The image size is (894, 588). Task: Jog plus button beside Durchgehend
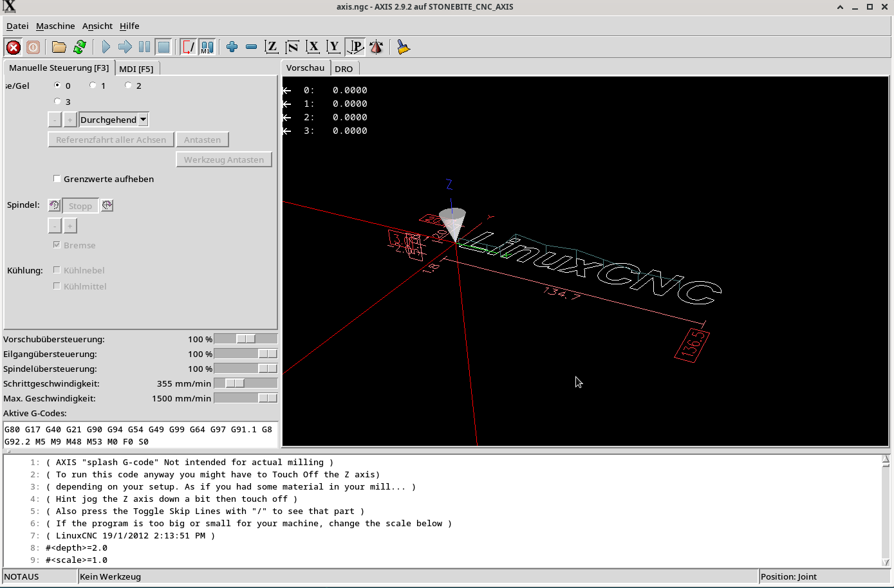tap(70, 120)
